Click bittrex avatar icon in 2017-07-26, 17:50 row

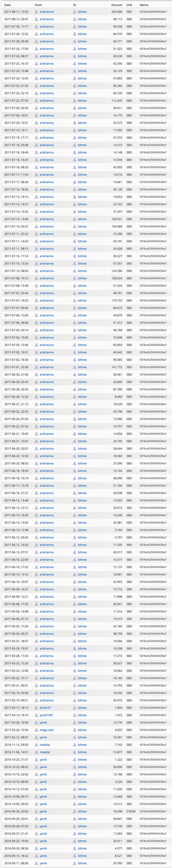pyautogui.click(x=75, y=49)
